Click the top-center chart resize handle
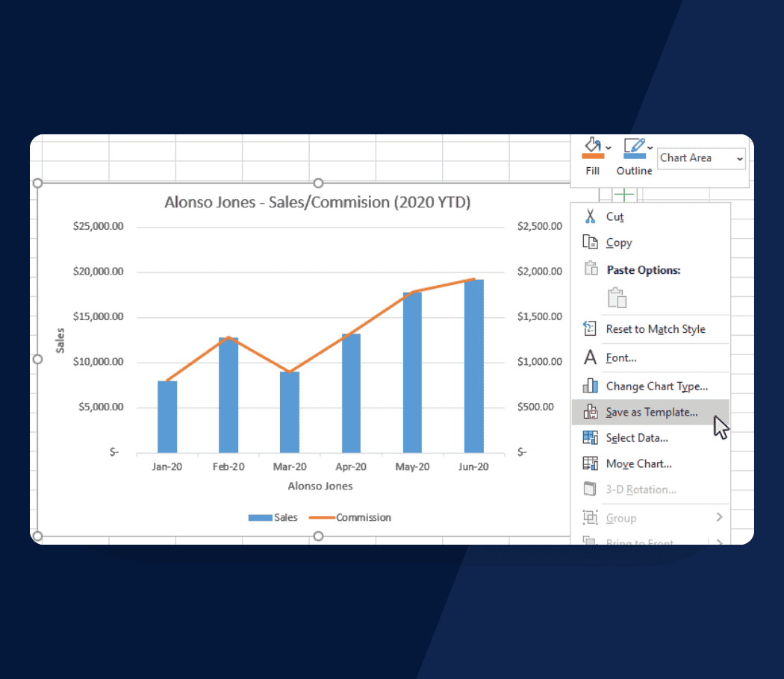The height and width of the screenshot is (679, 784). coord(319,183)
